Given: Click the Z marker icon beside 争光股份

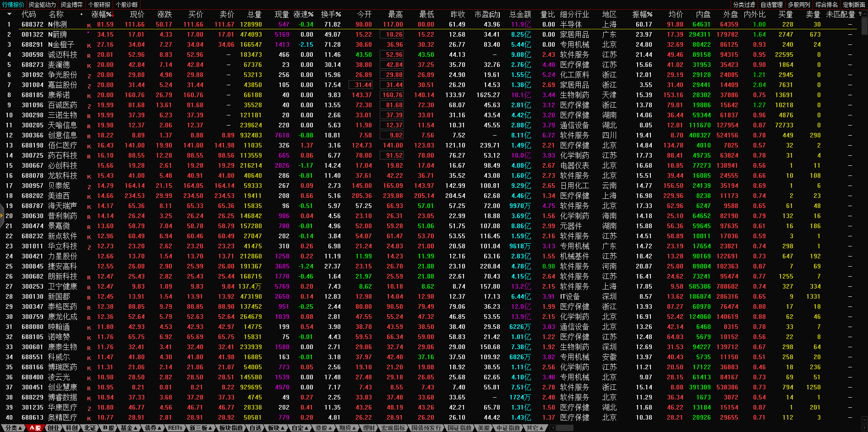Looking at the screenshot, I should click(x=89, y=76).
